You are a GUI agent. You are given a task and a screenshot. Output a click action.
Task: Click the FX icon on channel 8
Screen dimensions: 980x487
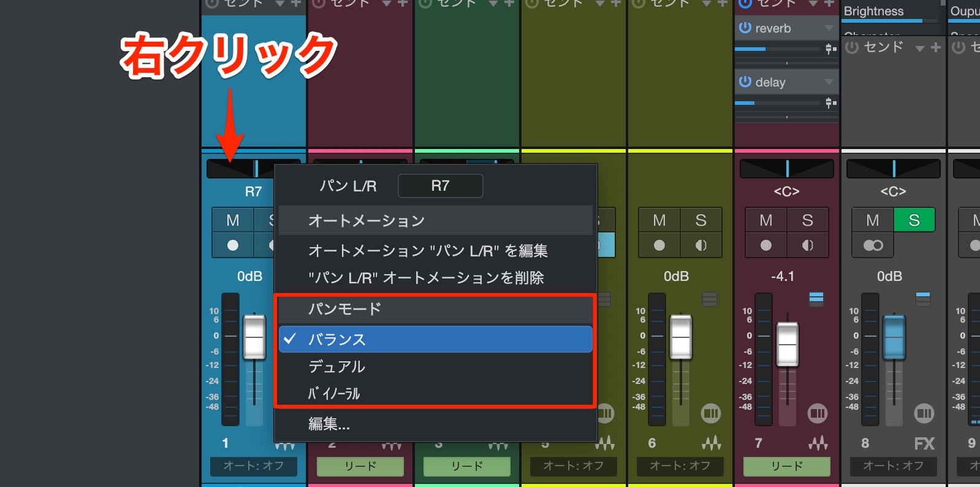924,443
